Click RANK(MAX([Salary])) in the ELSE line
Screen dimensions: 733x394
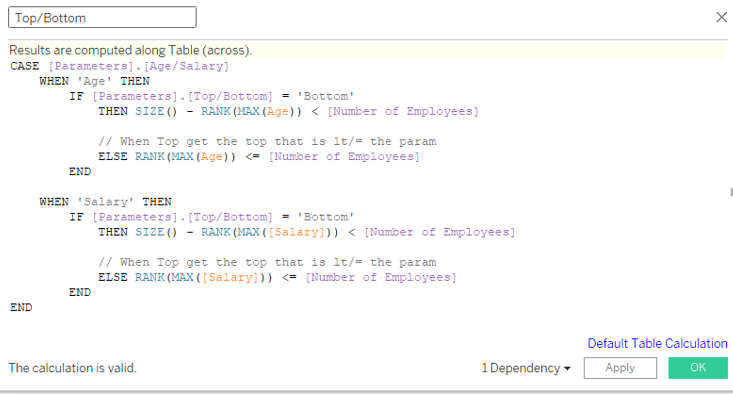click(x=204, y=277)
